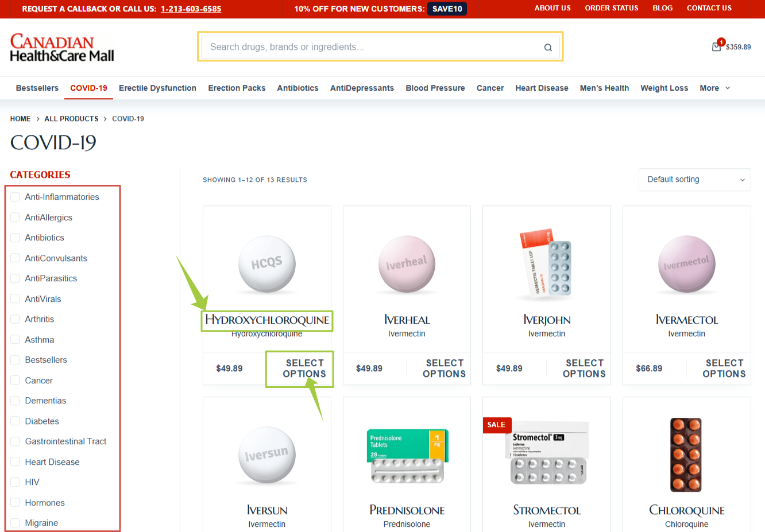Image resolution: width=765 pixels, height=532 pixels.
Task: Open the Hydroxychloroquine product title
Action: click(267, 320)
